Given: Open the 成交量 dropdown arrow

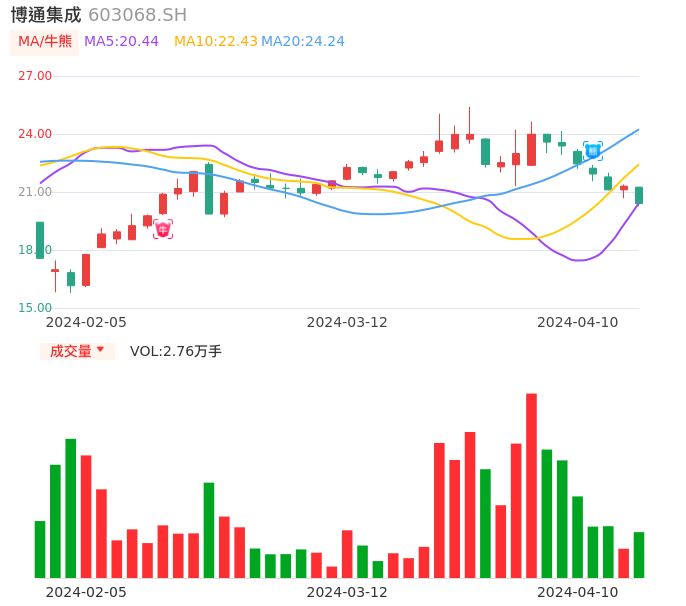Looking at the screenshot, I should coord(100,350).
